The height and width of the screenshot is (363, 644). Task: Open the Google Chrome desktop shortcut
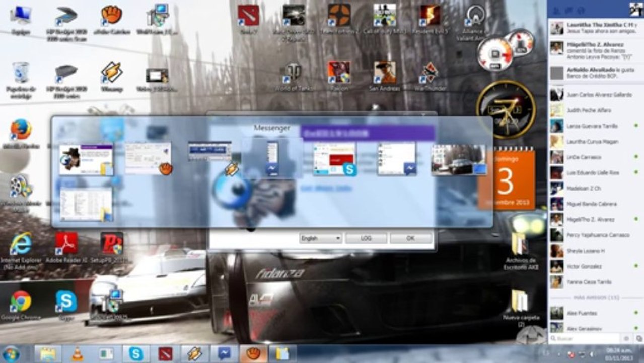tap(21, 306)
